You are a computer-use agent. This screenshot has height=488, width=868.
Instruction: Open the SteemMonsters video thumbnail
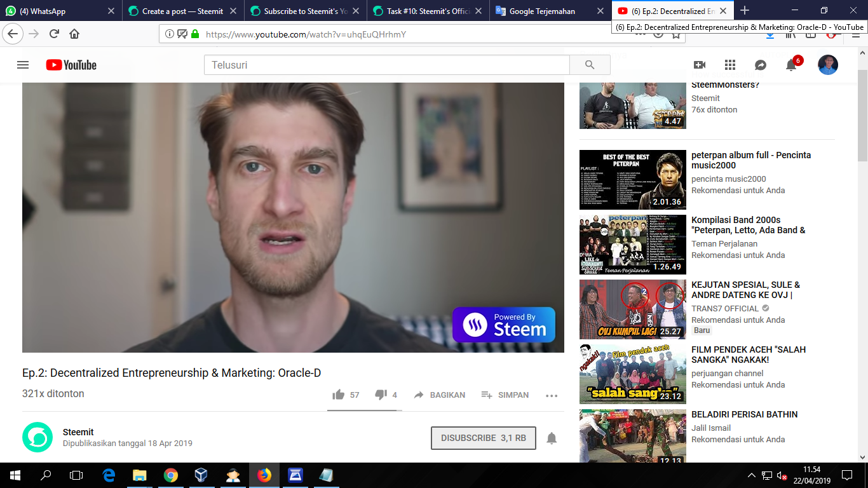633,105
